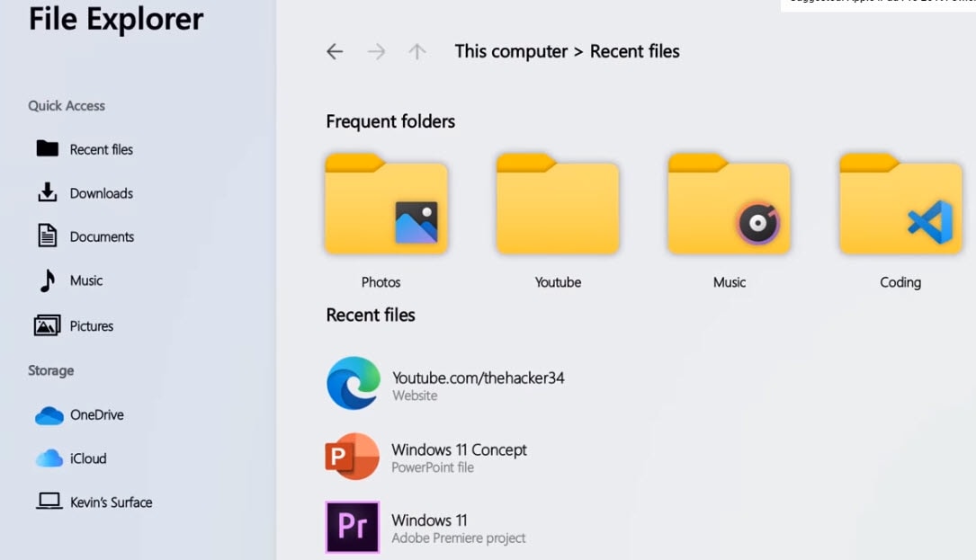This screenshot has width=976, height=560.
Task: Open the Photos folder
Action: [x=386, y=203]
